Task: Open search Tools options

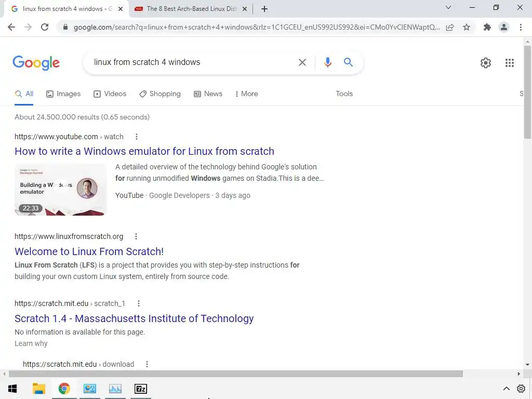Action: [344, 94]
